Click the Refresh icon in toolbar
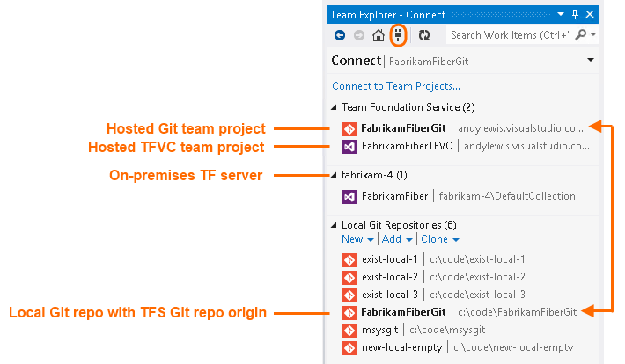 coord(423,35)
